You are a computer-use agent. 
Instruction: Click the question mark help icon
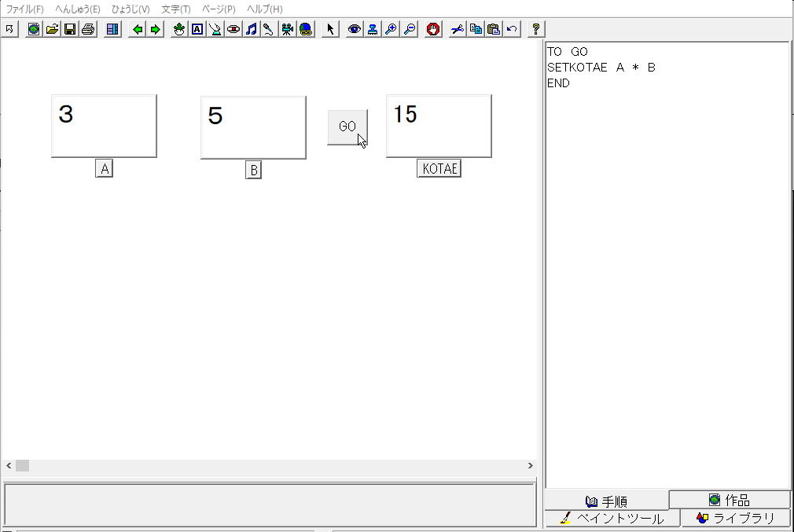535,29
